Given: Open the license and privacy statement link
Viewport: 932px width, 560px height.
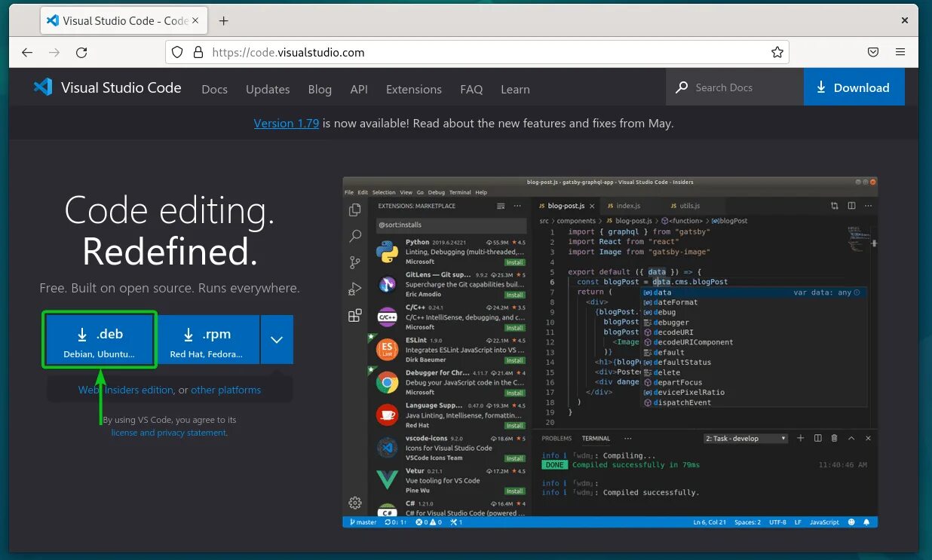Looking at the screenshot, I should click(169, 433).
